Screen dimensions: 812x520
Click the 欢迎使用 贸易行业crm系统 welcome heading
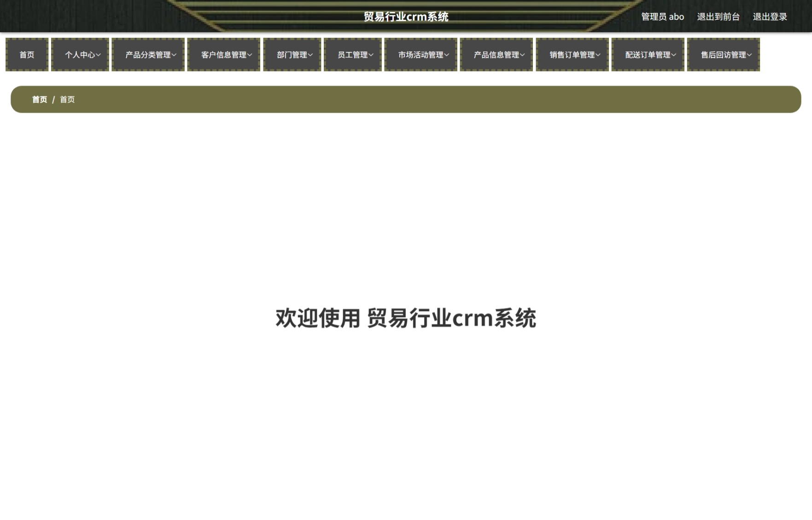pos(406,318)
